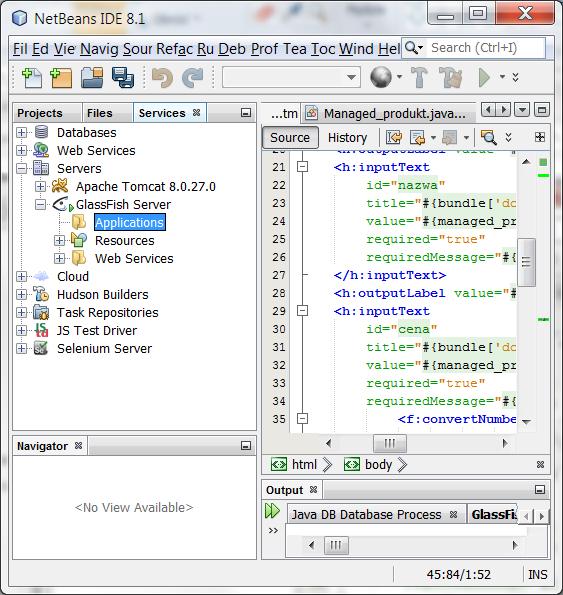Close the Services tab
563x595 pixels.
pyautogui.click(x=196, y=112)
